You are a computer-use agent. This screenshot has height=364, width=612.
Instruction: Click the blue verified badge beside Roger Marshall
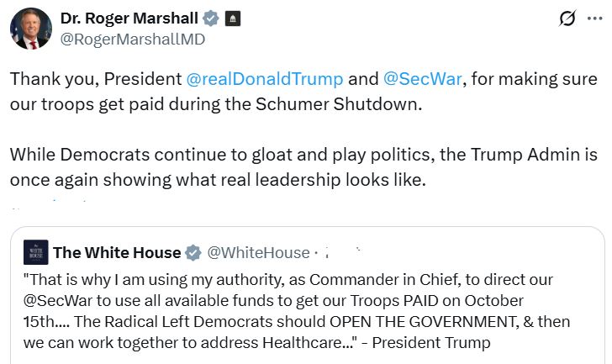[214, 18]
